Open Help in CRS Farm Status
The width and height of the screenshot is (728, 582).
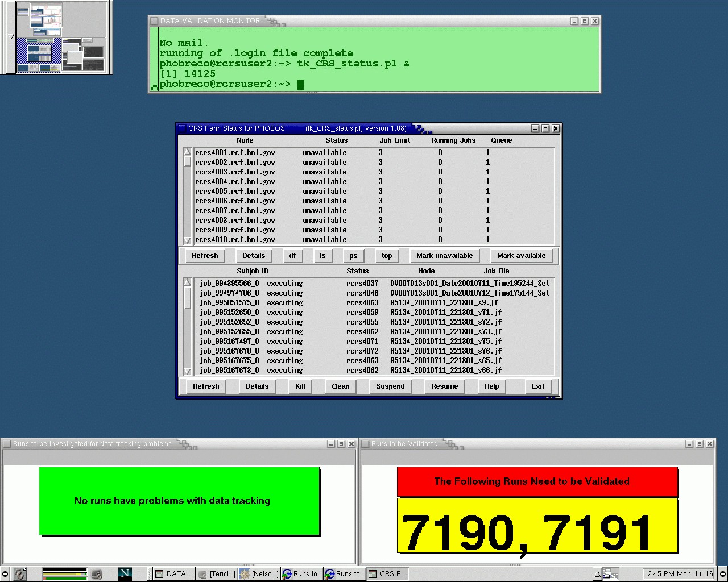492,386
